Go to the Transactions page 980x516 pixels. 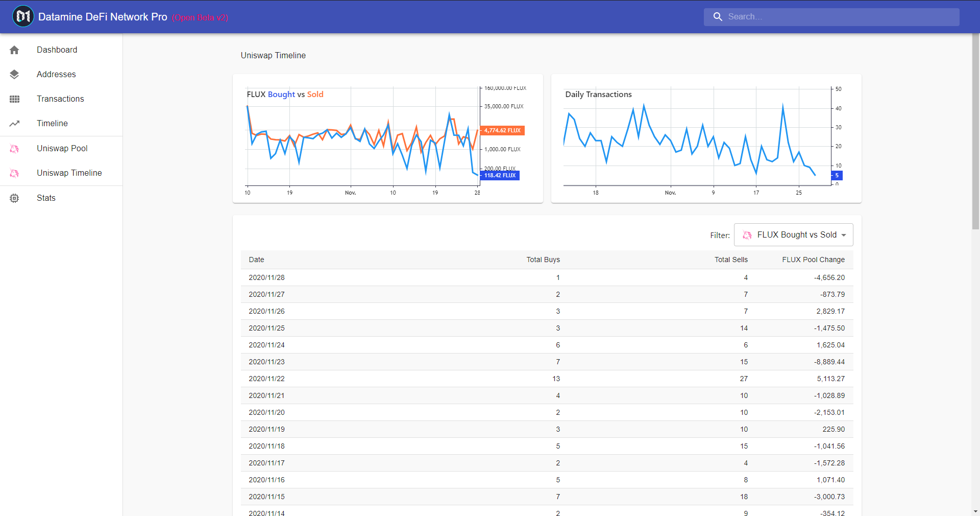[61, 99]
